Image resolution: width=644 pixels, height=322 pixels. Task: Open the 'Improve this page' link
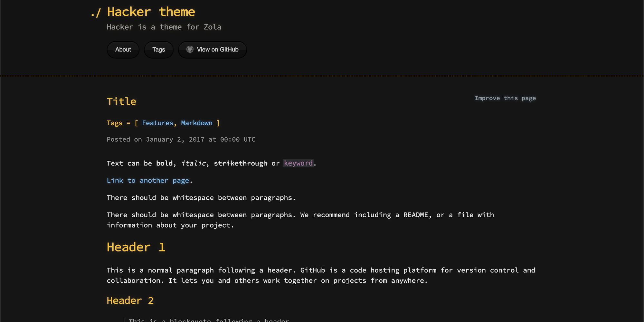click(505, 98)
